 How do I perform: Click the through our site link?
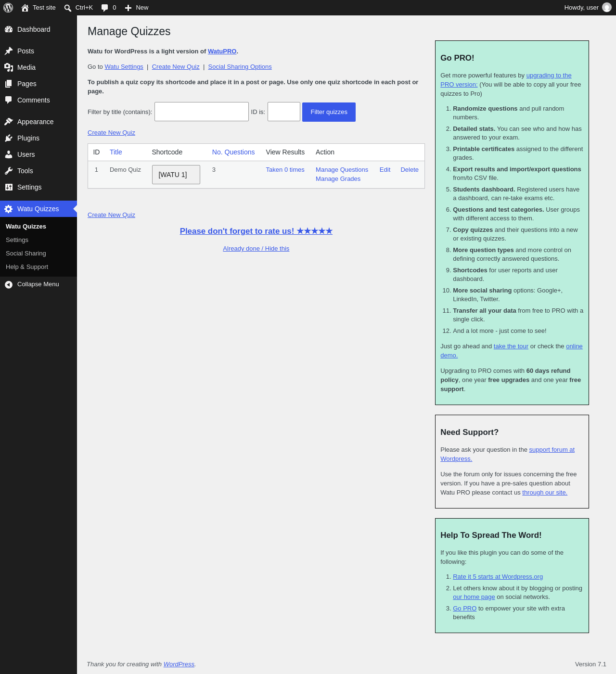click(x=545, y=493)
